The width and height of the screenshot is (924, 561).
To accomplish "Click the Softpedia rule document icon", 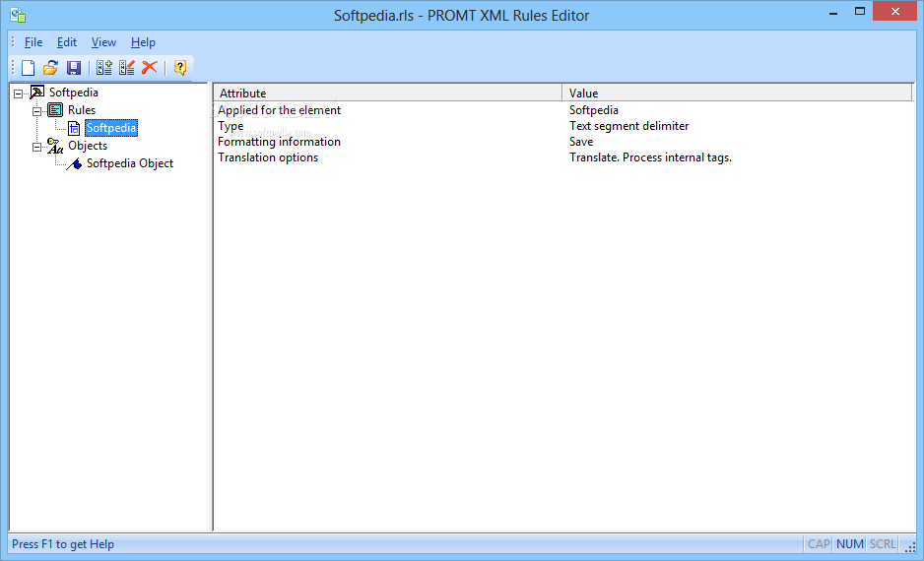I will click(x=74, y=128).
